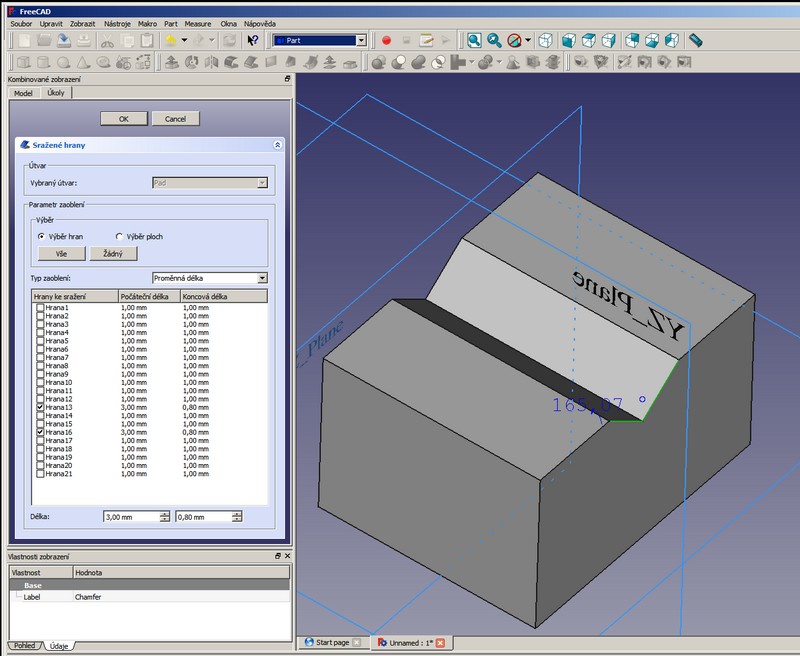Viewport: 800px width, 656px height.
Task: Click the What's This help icon
Action: click(x=253, y=41)
